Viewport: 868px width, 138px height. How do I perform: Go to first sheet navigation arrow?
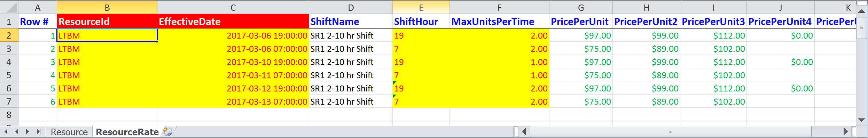click(x=6, y=131)
